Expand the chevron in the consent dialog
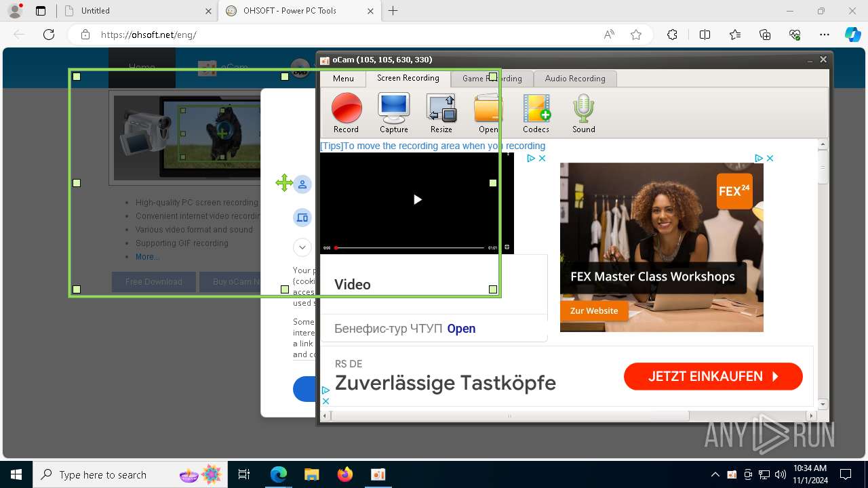 [x=302, y=247]
